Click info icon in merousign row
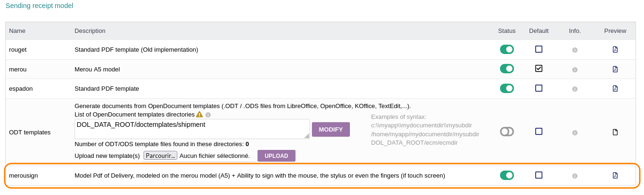 (x=575, y=176)
